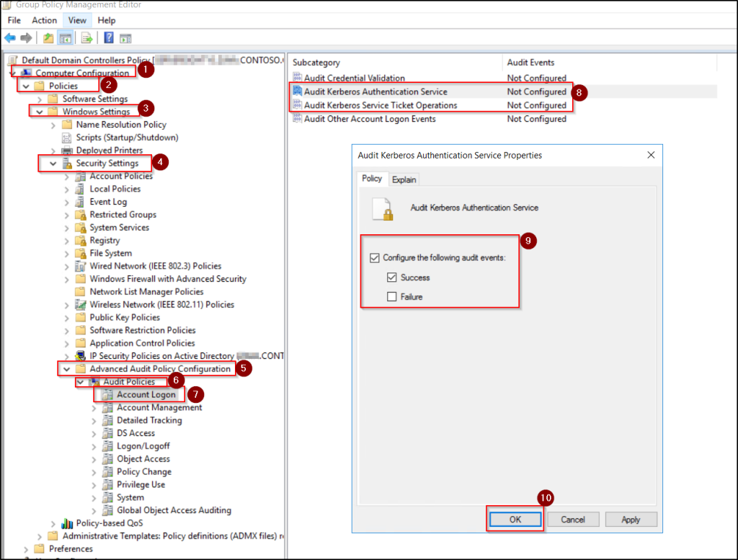Check the Failure audit events checkbox
The image size is (738, 560).
pos(393,296)
